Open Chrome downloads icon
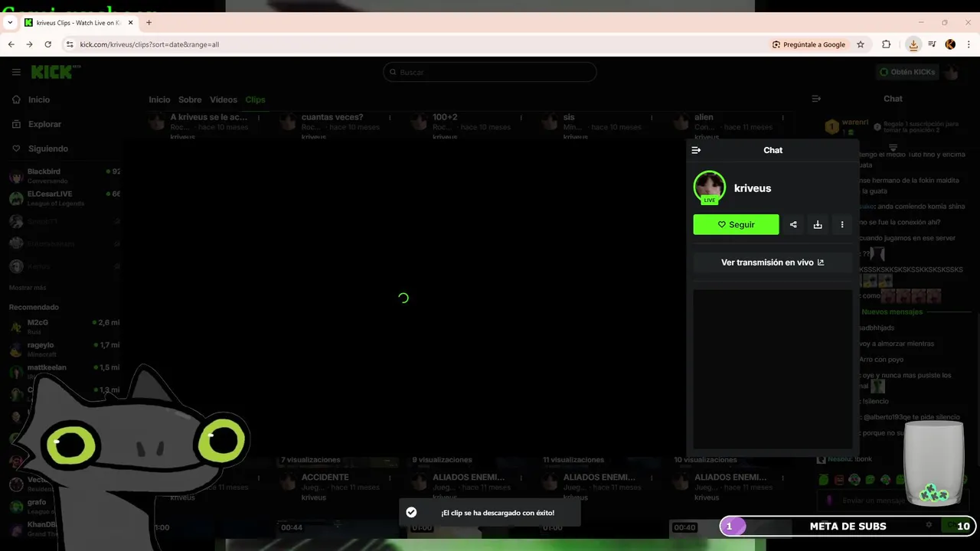Image resolution: width=980 pixels, height=551 pixels. [913, 44]
